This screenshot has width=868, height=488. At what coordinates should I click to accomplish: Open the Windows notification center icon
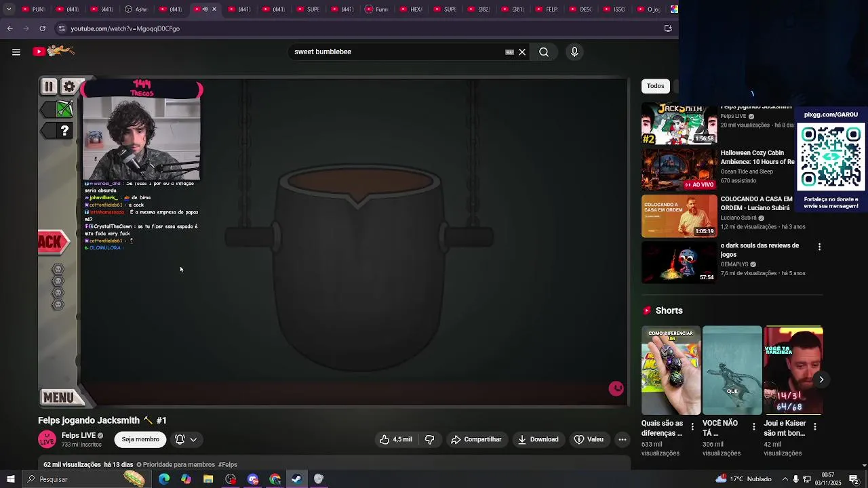pyautogui.click(x=854, y=479)
